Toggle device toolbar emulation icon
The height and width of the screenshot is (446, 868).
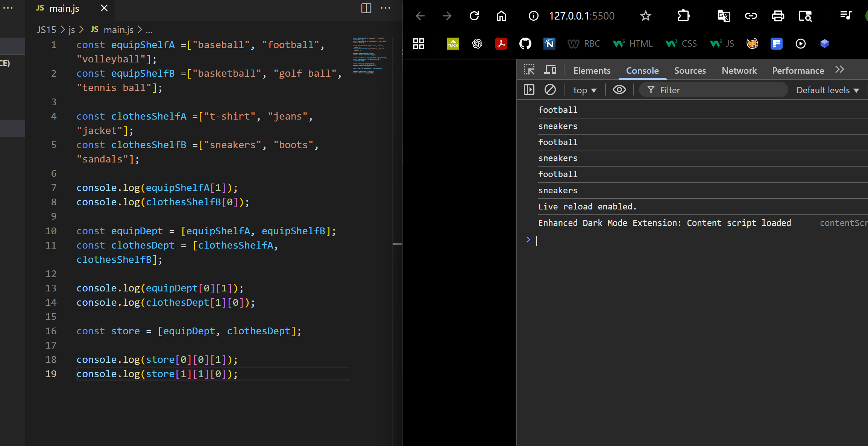550,70
